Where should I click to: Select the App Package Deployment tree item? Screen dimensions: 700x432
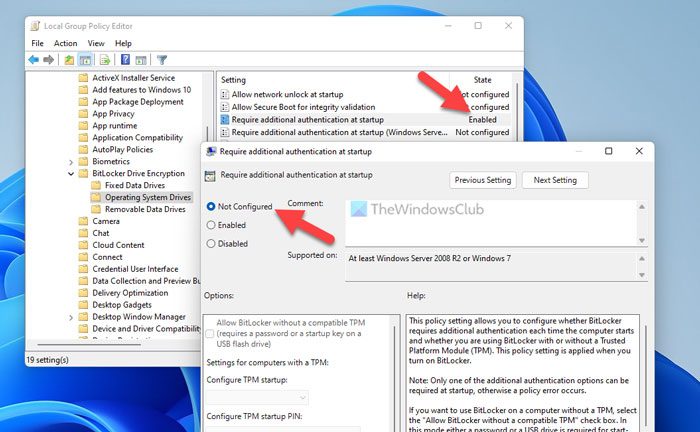tap(138, 102)
